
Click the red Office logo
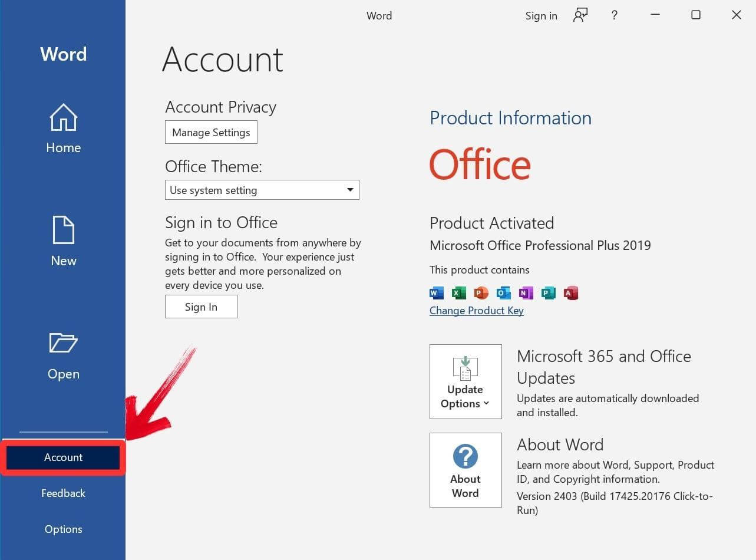(x=480, y=164)
